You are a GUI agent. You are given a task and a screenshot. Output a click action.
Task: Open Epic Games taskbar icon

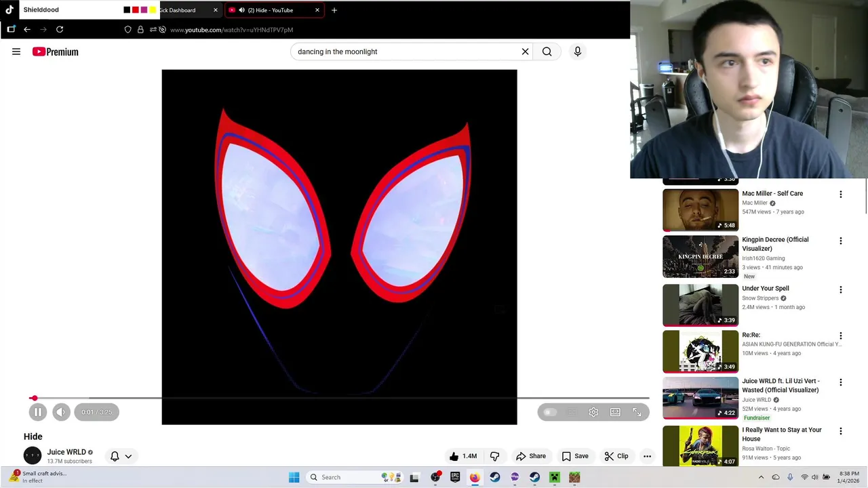coord(455,477)
